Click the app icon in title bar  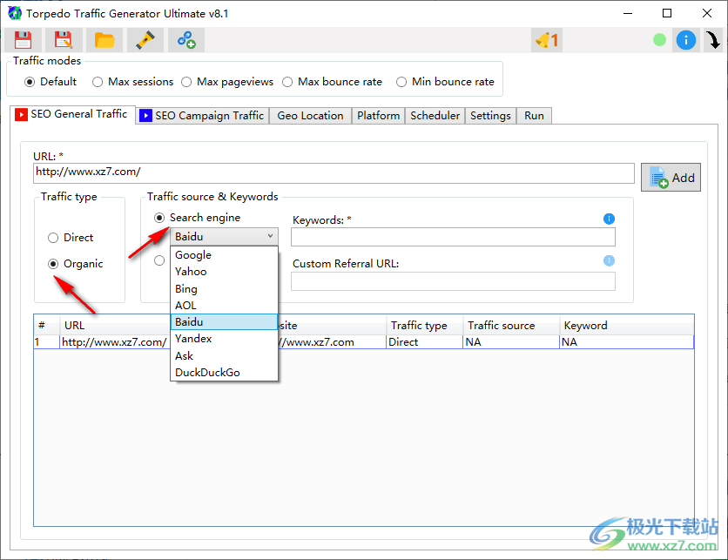pos(15,13)
